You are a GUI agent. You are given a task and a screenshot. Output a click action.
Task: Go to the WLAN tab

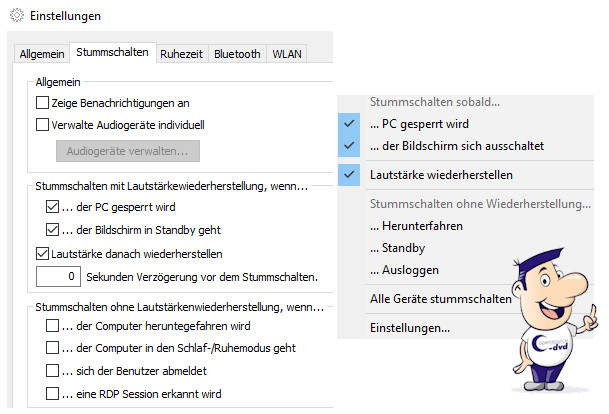(x=288, y=54)
